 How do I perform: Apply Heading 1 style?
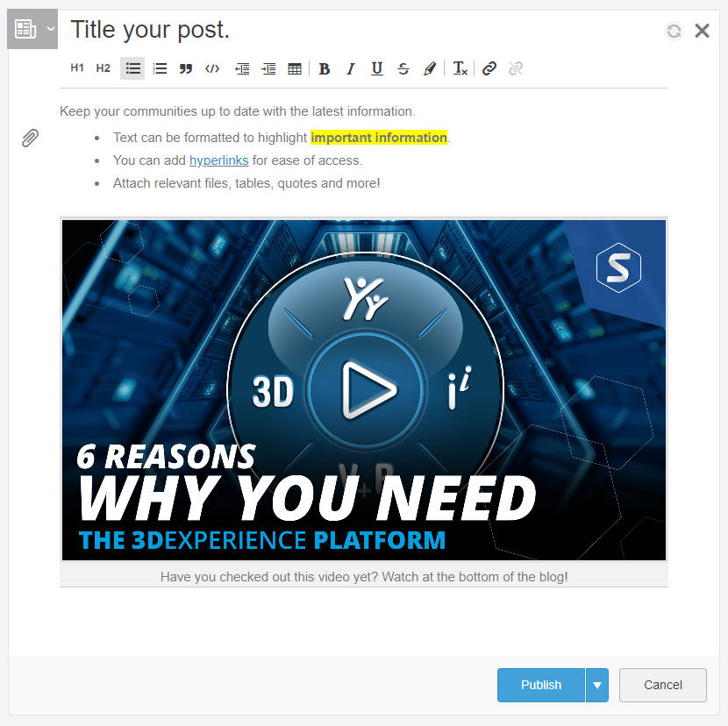[x=77, y=68]
